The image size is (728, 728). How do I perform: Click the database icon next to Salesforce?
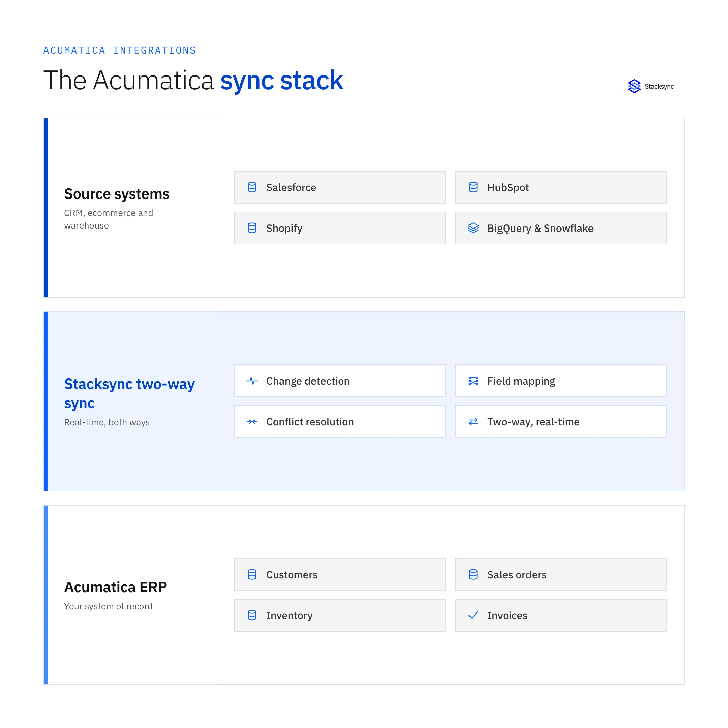252,187
